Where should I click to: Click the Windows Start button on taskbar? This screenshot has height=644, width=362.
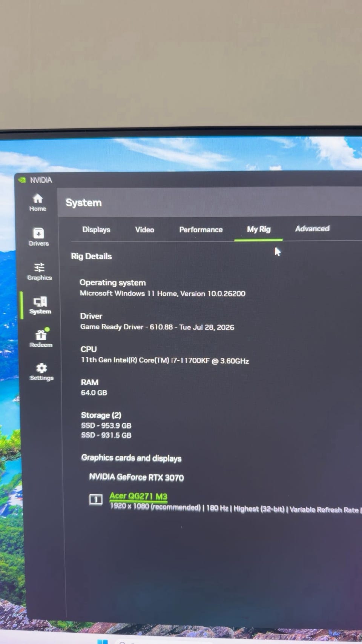coord(102,641)
